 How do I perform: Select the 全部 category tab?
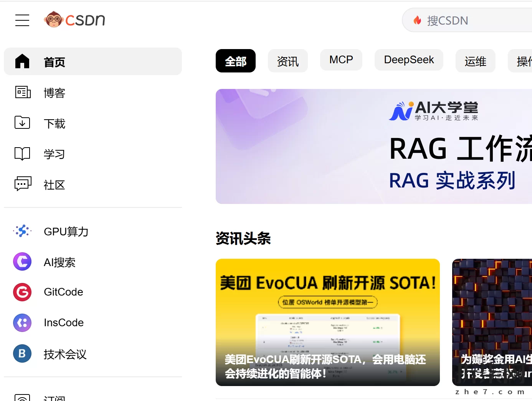235,61
